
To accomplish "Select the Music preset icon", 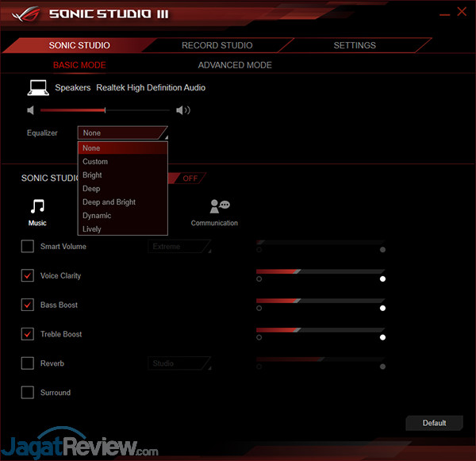I will point(37,206).
